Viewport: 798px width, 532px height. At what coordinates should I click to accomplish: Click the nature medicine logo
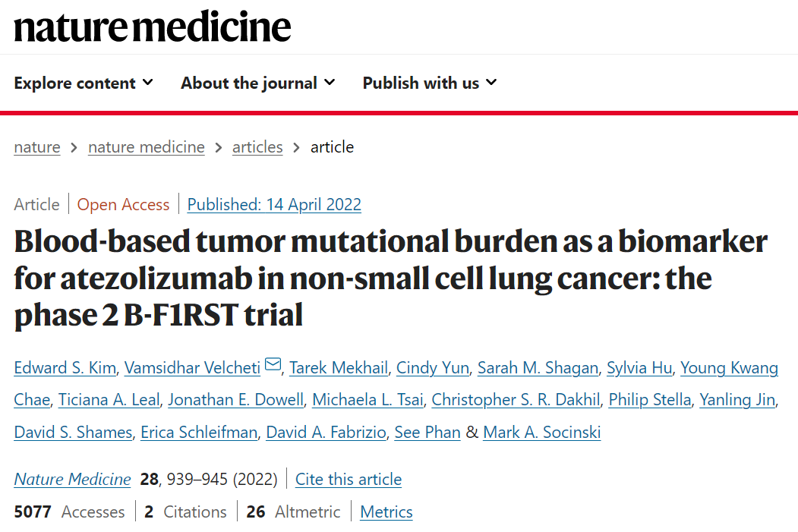152,27
